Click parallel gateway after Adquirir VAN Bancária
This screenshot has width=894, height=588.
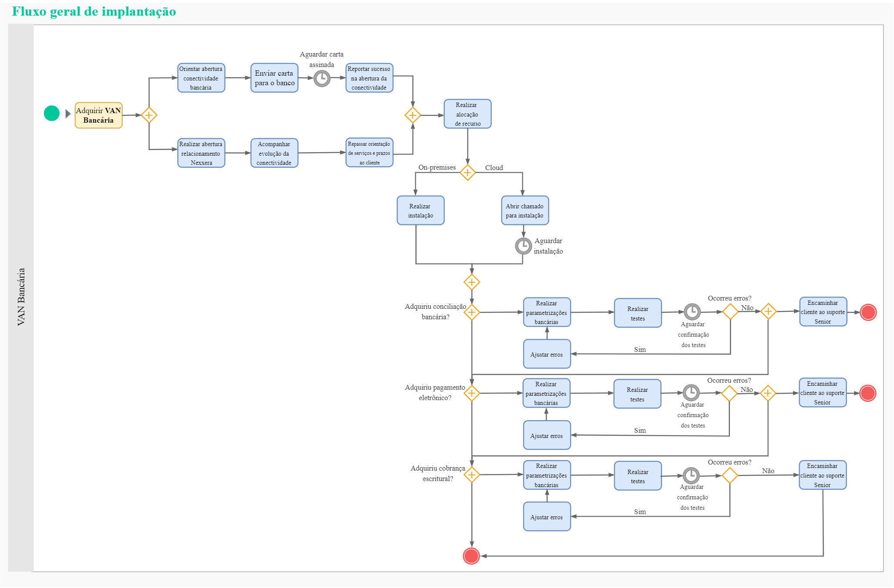click(149, 115)
